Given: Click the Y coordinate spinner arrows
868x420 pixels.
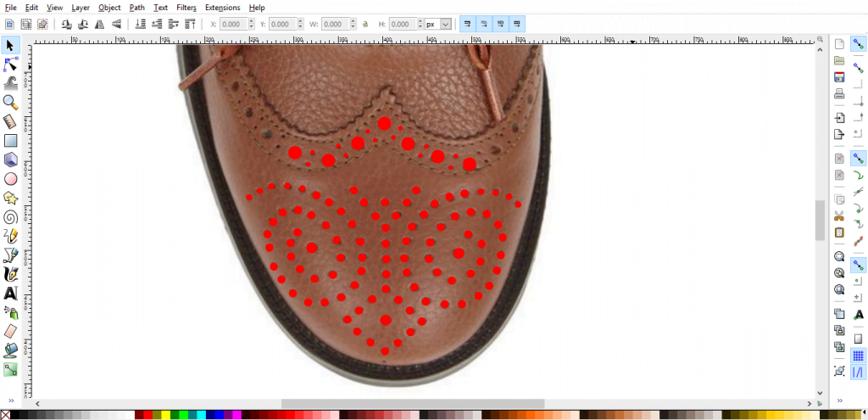Looking at the screenshot, I should click(300, 25).
